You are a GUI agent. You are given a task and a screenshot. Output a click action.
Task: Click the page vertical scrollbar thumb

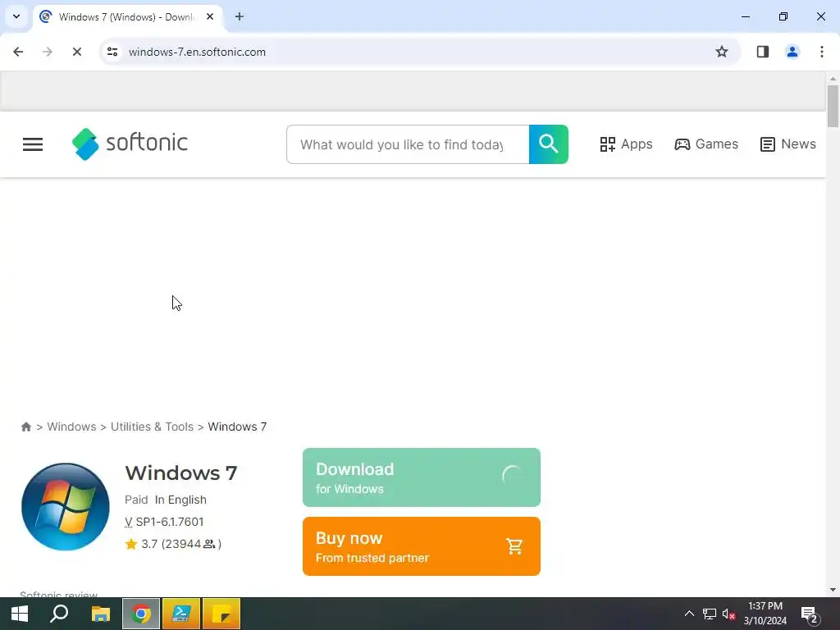(x=833, y=106)
